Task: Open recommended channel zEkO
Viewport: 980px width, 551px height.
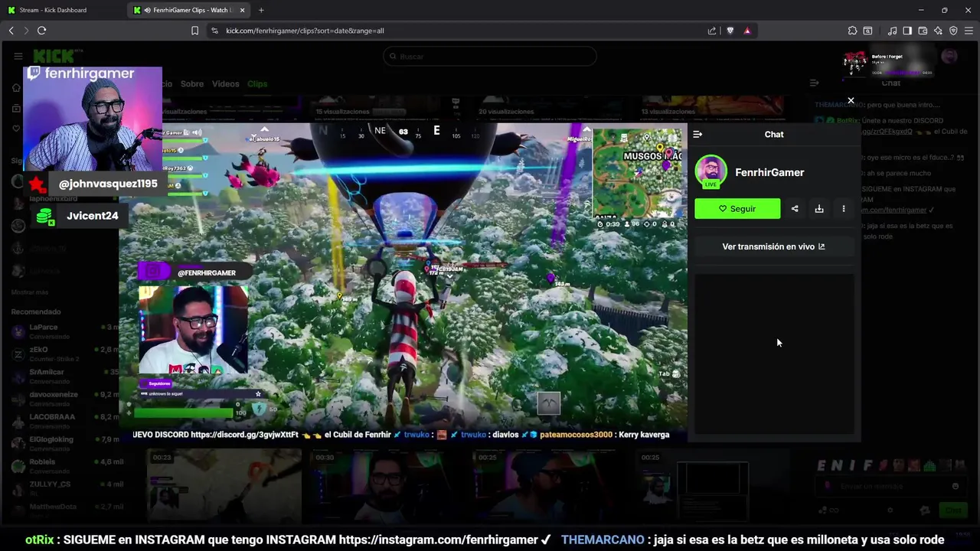Action: click(66, 353)
